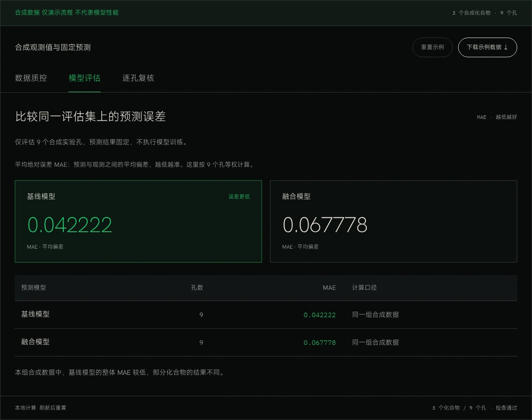Click 同一组合成数据 in the 融合模型 row

[375, 342]
